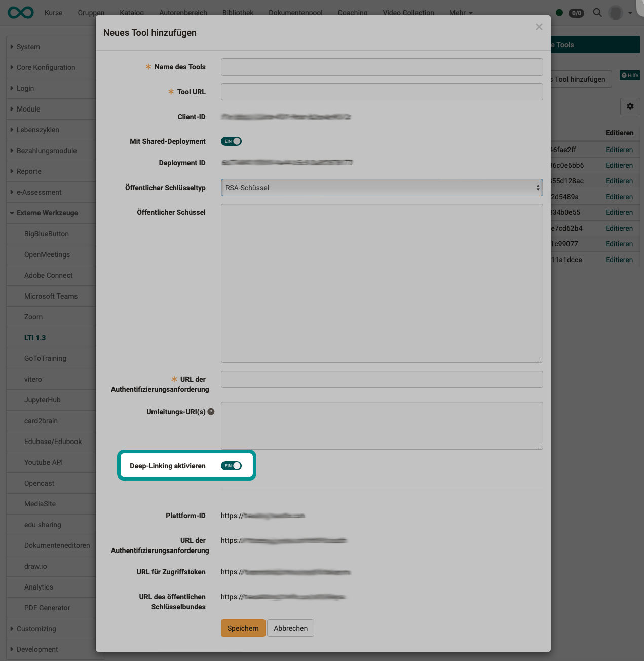
Task: Save the tool with Speichern
Action: point(243,628)
